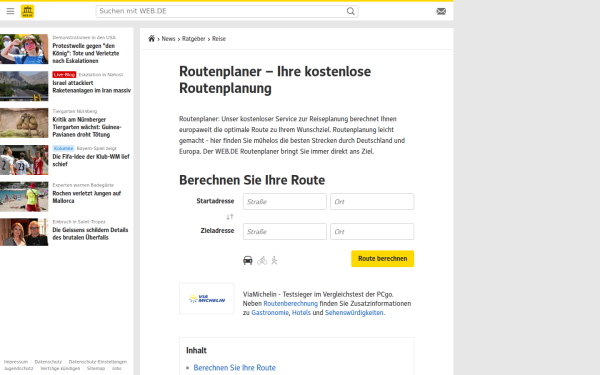Click the red Live-Blog badge
The height and width of the screenshot is (375, 600).
coord(64,75)
